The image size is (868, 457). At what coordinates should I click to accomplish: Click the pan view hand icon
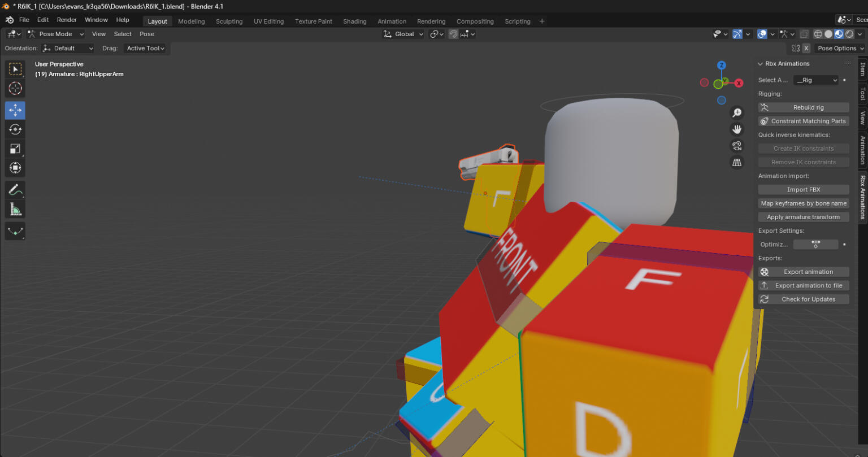point(737,129)
